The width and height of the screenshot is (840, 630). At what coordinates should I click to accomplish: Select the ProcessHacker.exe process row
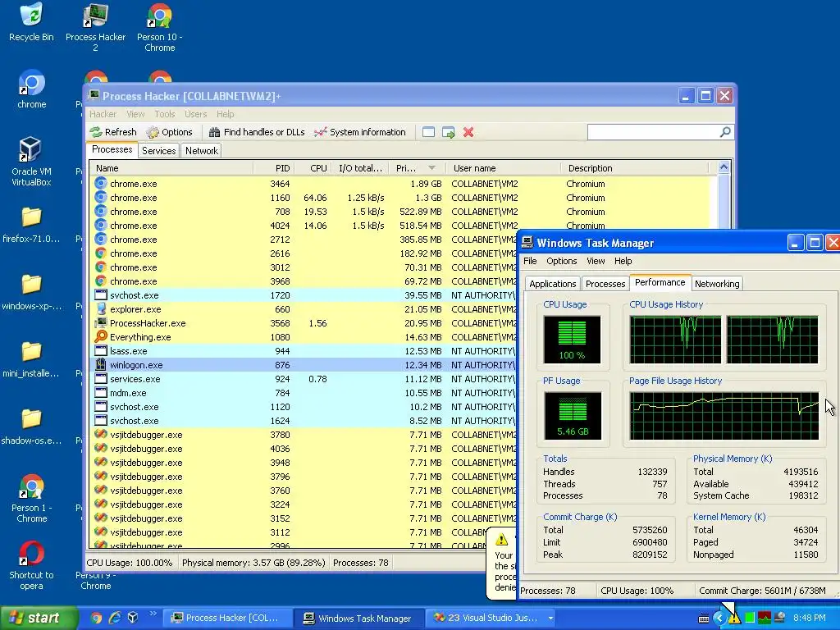click(x=304, y=323)
